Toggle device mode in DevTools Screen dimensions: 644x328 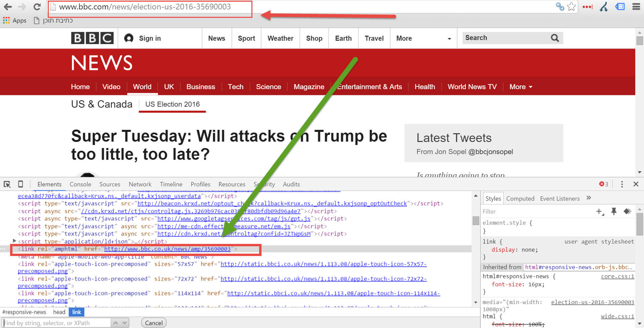21,184
